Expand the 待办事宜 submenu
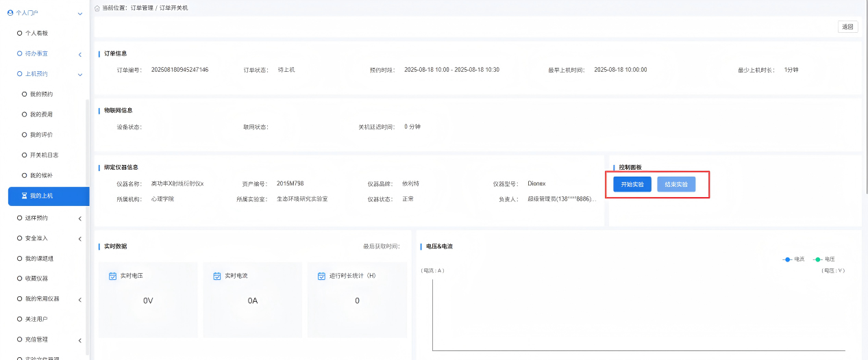This screenshot has width=868, height=360. [x=79, y=54]
